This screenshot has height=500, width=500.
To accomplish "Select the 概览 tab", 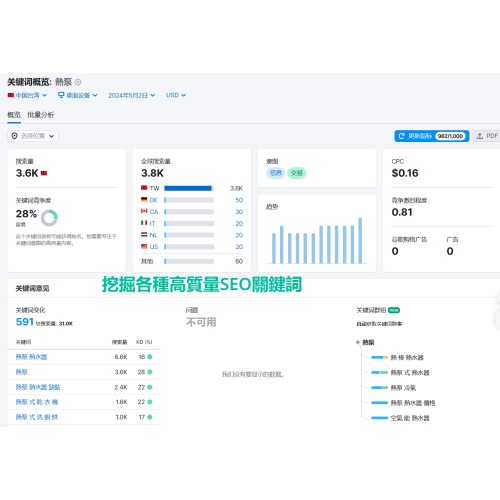I will pos(14,115).
